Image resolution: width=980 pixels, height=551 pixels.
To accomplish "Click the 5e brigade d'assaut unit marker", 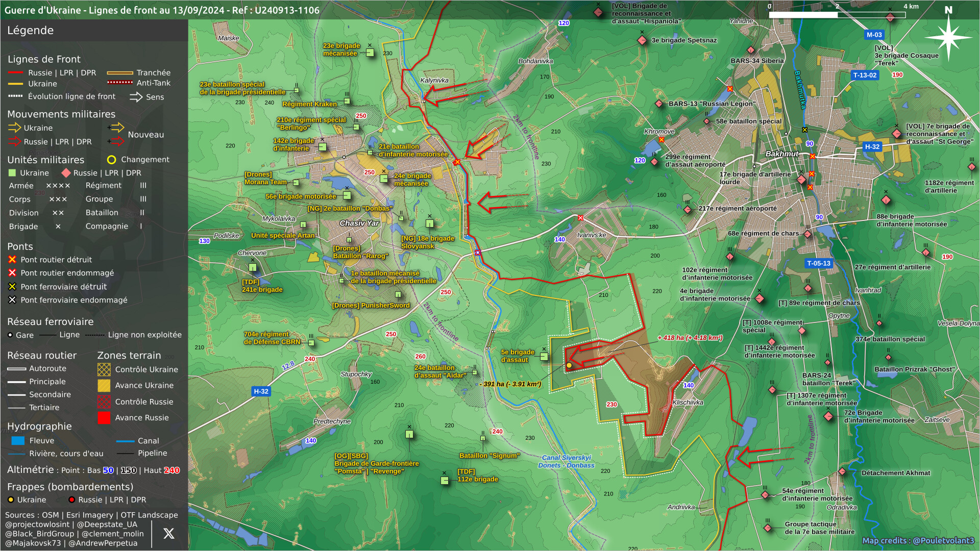I will (x=544, y=356).
